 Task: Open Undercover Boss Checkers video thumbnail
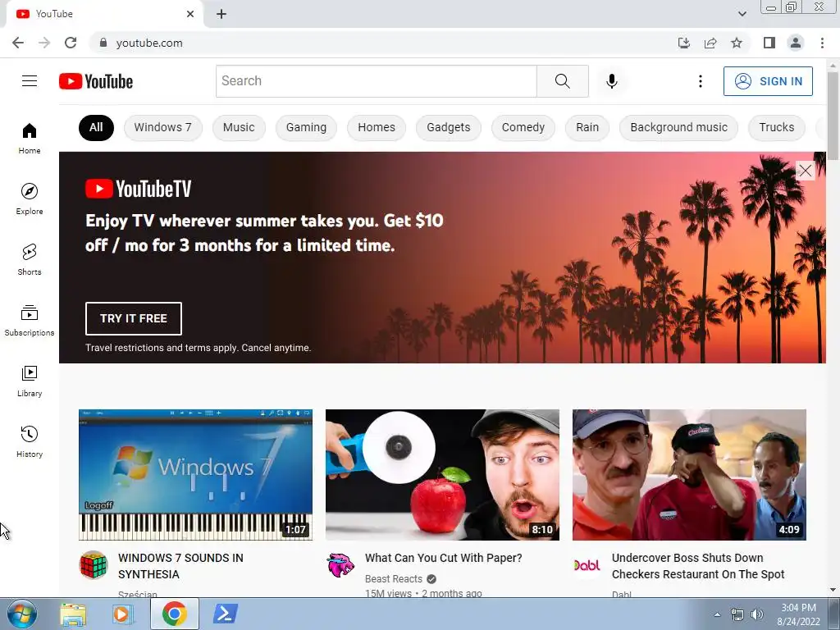tap(689, 475)
